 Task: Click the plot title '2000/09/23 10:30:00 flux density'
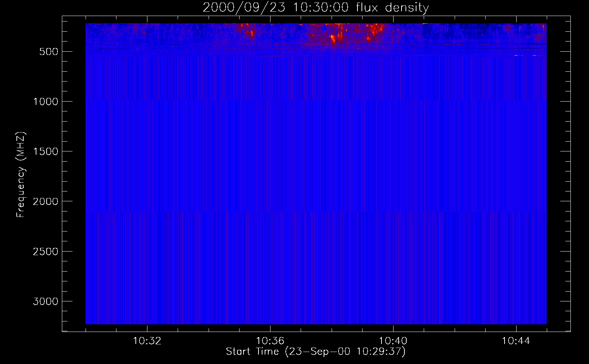pos(316,8)
